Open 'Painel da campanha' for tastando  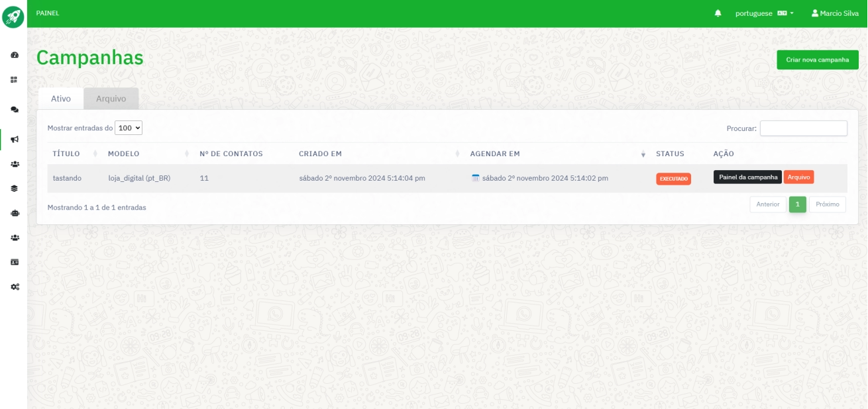point(747,177)
